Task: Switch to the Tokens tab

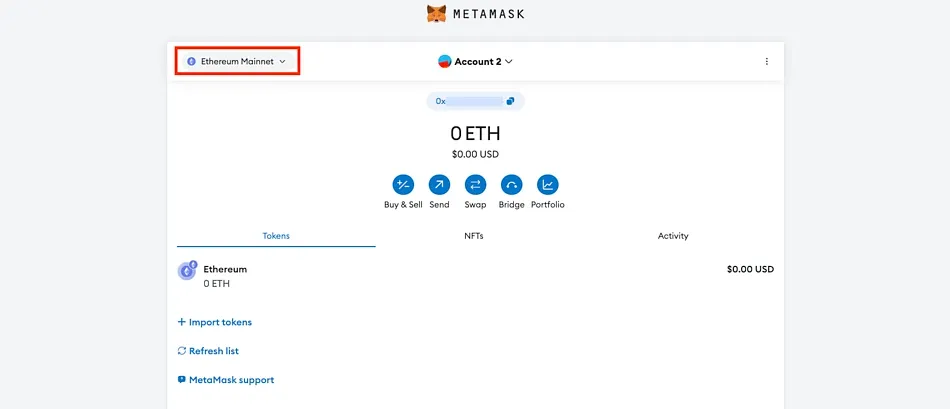Action: coord(276,236)
